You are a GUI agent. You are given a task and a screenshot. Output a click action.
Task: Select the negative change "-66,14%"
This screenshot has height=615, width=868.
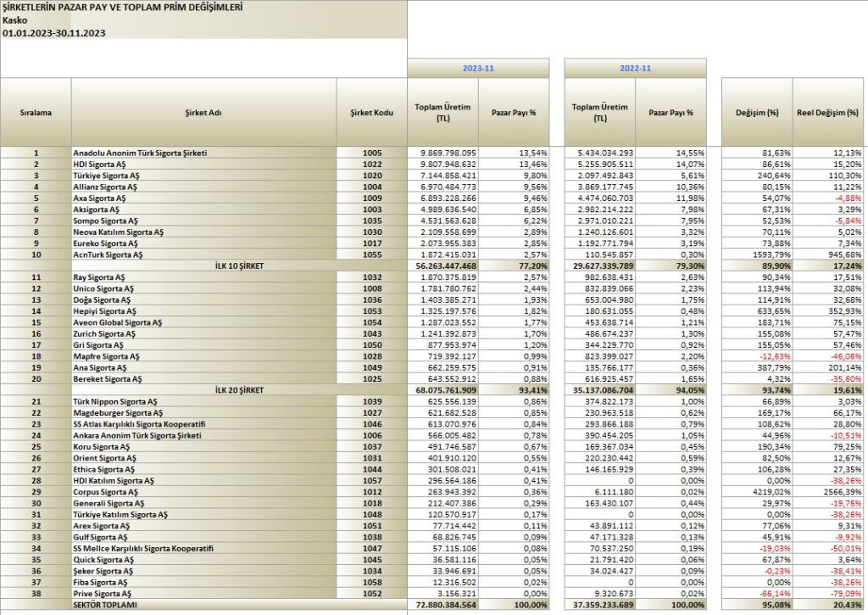776,594
